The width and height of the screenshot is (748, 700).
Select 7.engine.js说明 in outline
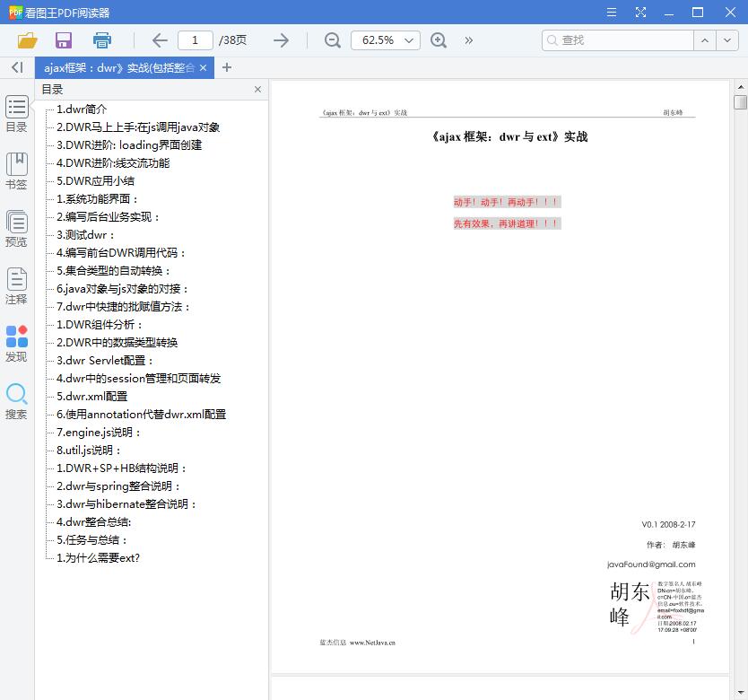coord(99,433)
